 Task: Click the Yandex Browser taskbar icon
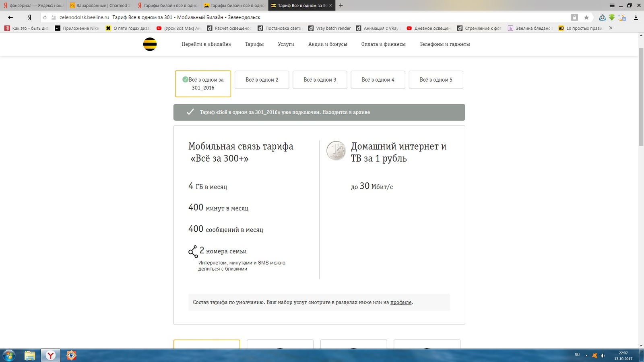tap(50, 356)
